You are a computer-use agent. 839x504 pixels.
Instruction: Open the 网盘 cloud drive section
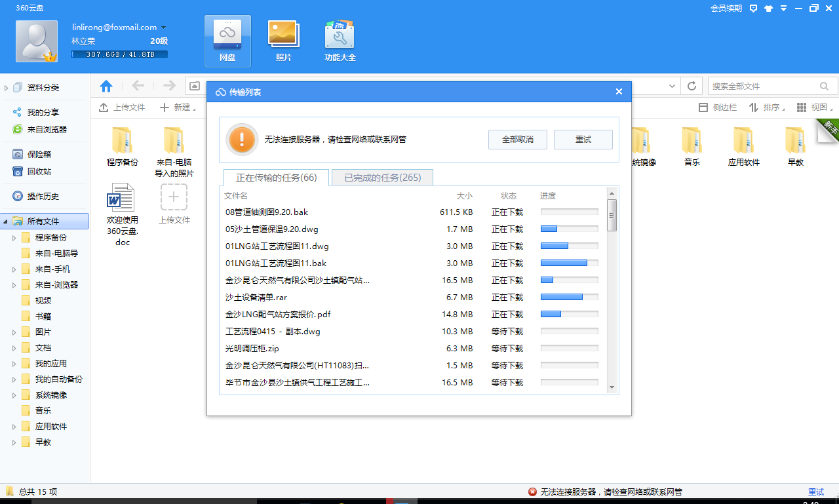pos(227,41)
